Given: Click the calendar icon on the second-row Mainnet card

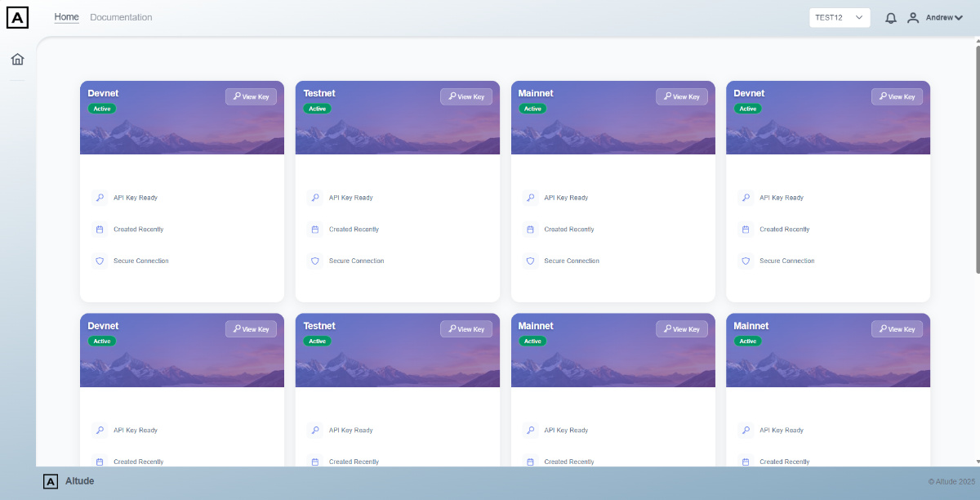Looking at the screenshot, I should 531,462.
